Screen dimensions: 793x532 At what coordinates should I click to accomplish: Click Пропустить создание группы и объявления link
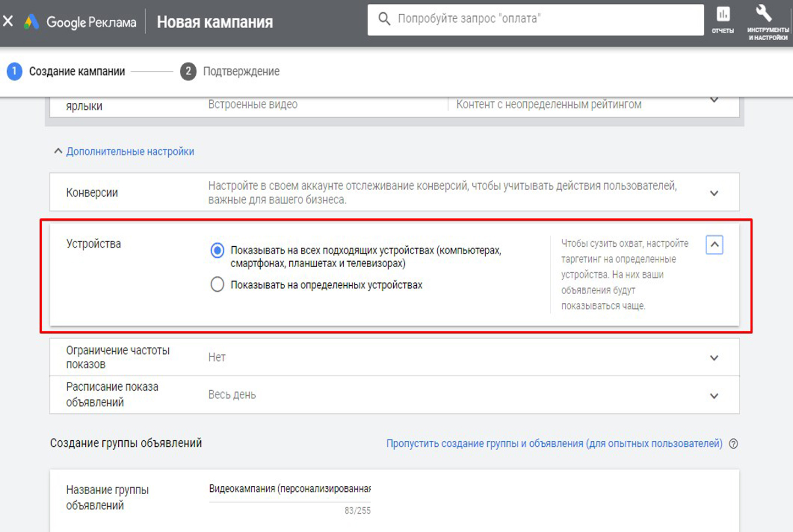554,444
